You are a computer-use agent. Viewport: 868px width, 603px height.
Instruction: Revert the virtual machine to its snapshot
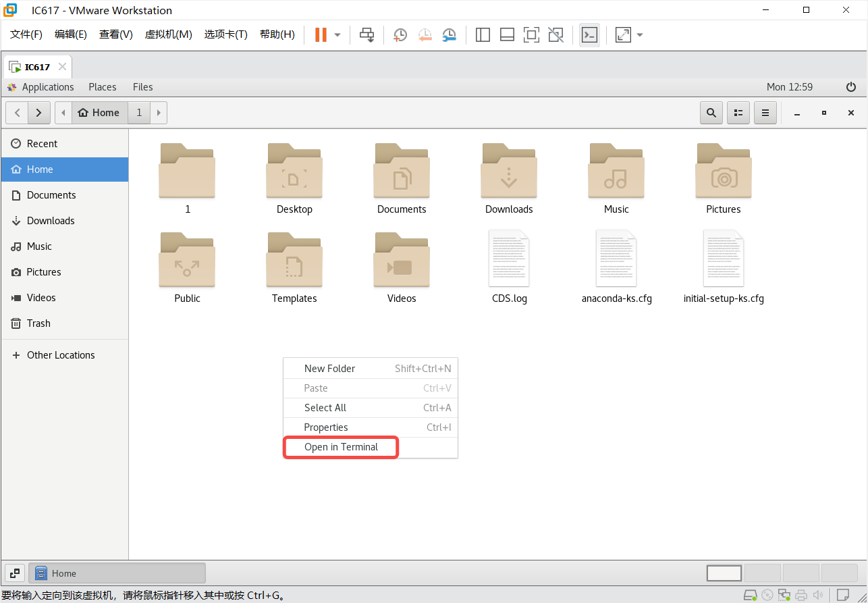[x=425, y=35]
